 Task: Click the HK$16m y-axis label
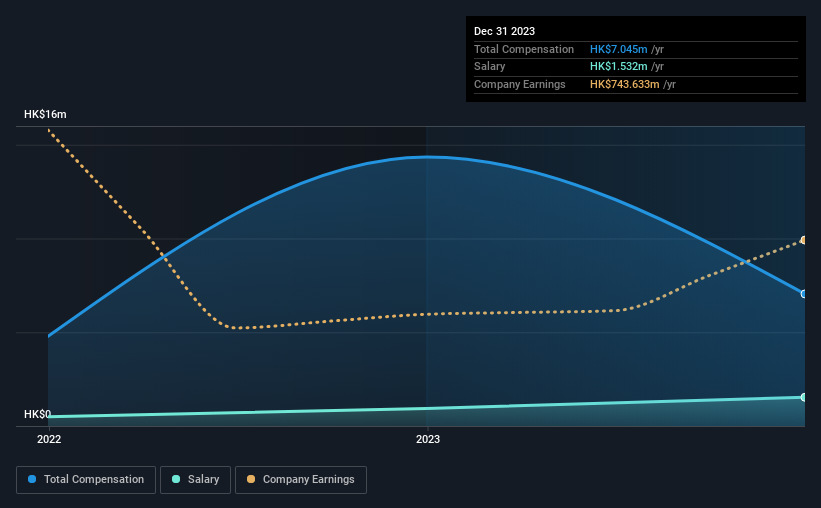coord(45,114)
